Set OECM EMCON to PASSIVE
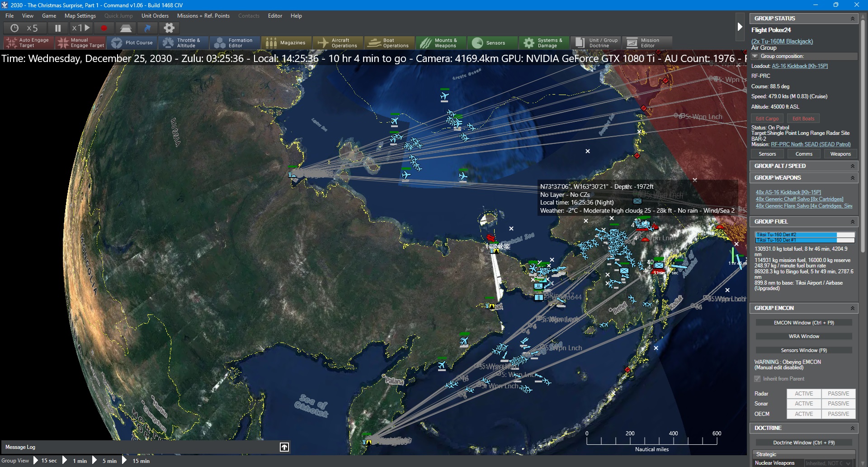The width and height of the screenshot is (868, 467). 839,414
